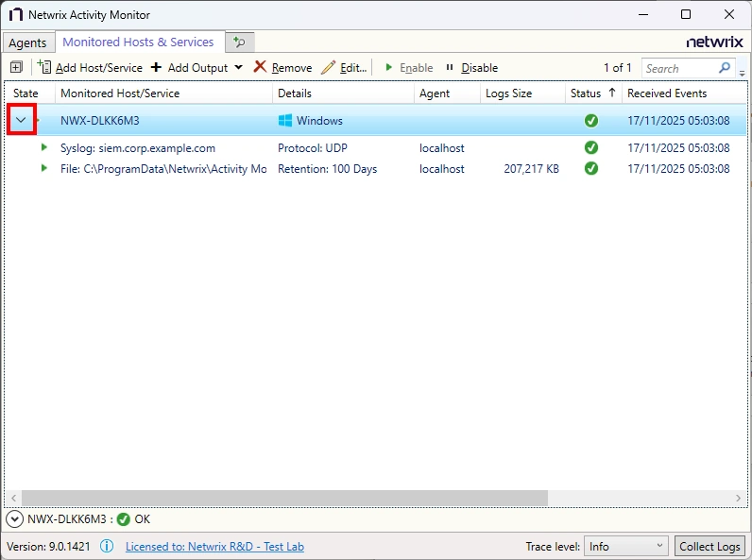Open the Trace level Info dropdown
Screen dimensions: 752x560
pyautogui.click(x=626, y=546)
